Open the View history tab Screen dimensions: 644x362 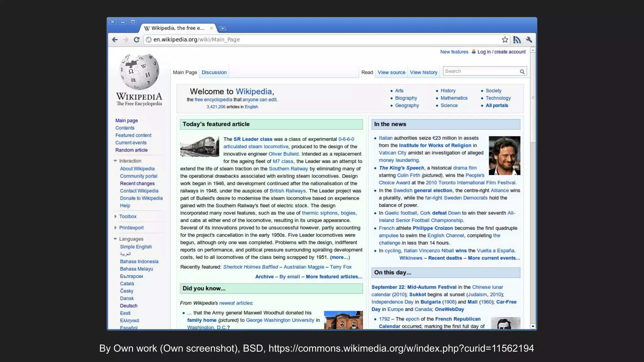click(x=424, y=72)
